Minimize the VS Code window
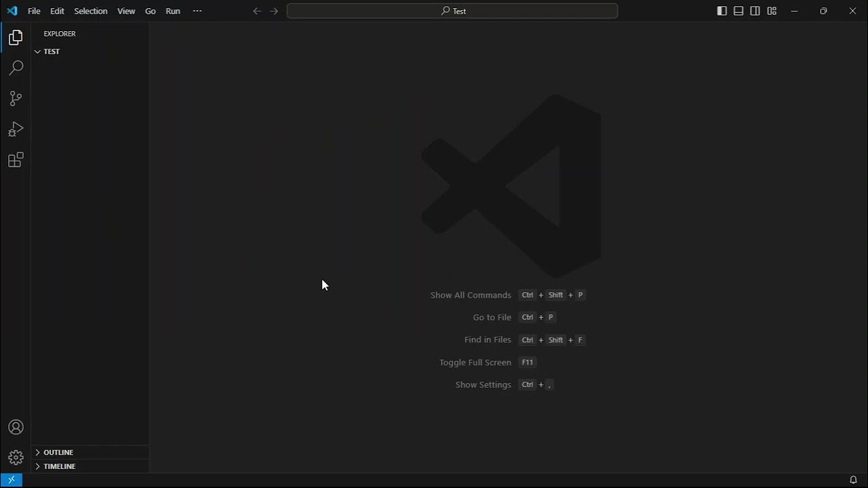868x488 pixels. pos(795,11)
